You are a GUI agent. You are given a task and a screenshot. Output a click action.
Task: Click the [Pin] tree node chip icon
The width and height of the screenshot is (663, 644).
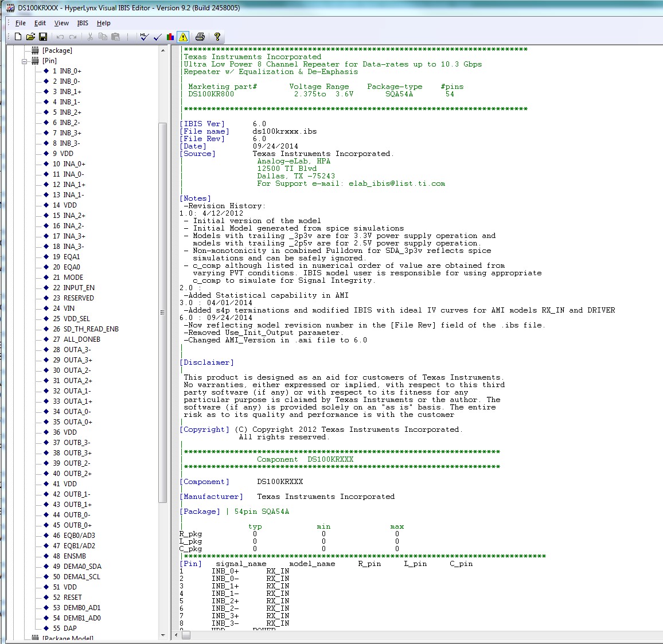pyautogui.click(x=35, y=61)
